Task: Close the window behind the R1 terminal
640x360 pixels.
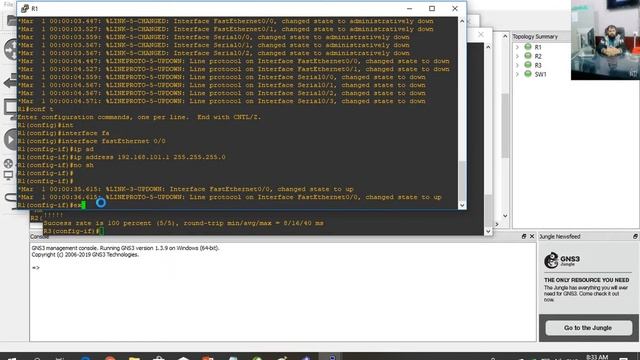Action: click(481, 35)
